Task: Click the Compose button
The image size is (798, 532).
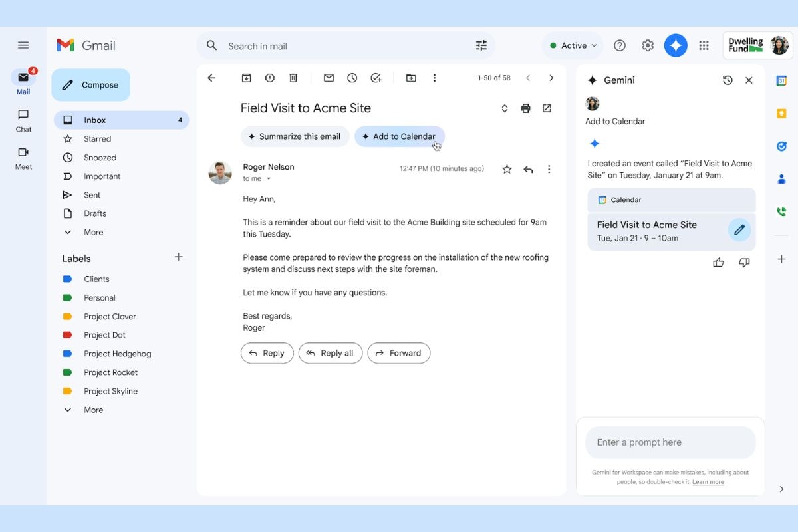Action: (90, 85)
